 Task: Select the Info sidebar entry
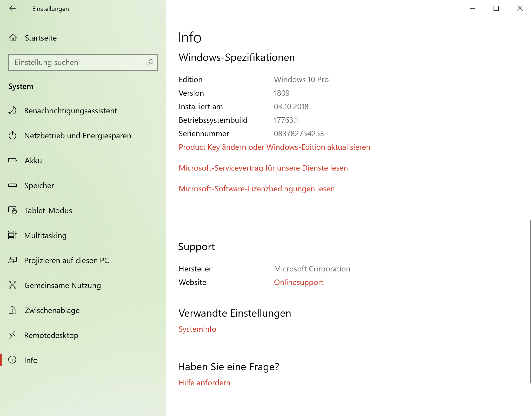(x=83, y=360)
